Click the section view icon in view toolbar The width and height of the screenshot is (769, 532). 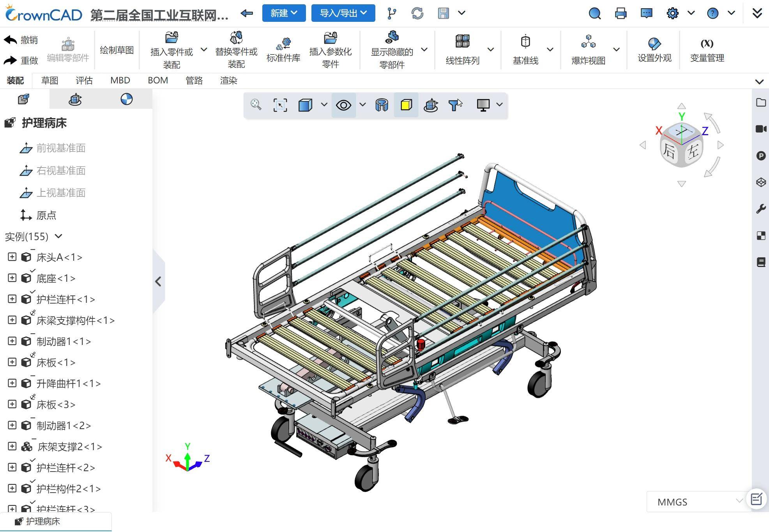(x=382, y=105)
